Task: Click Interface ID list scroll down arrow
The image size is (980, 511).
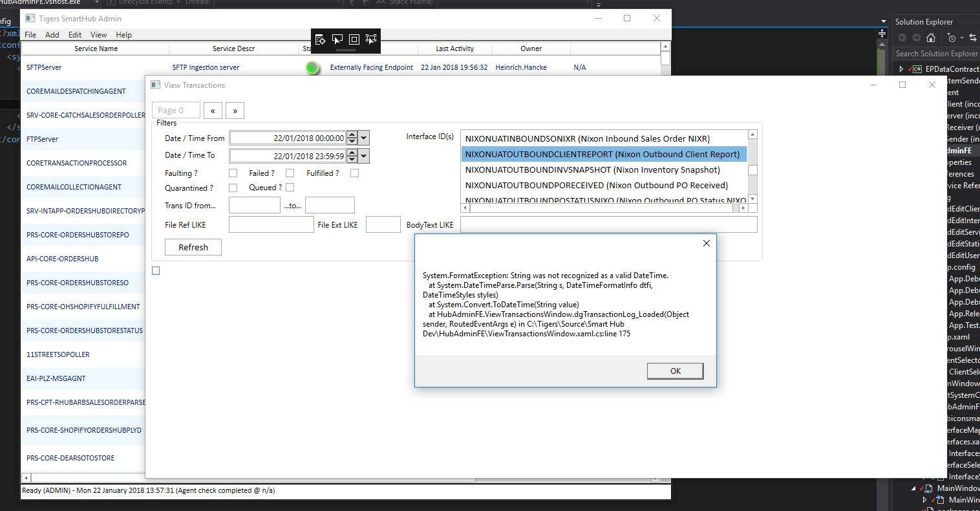Action: [752, 199]
